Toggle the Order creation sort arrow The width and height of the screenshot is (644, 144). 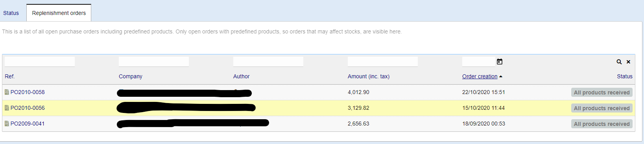click(500, 77)
